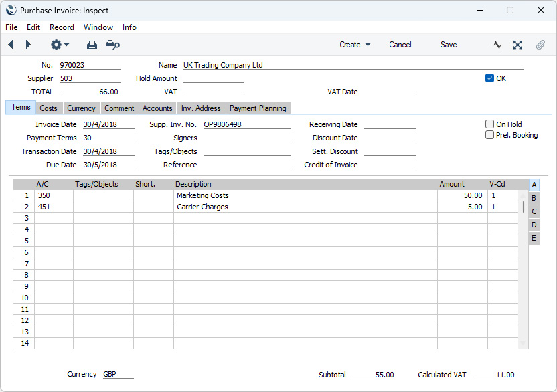Click the No. field 970023
Screen dimensions: 557x392
point(90,65)
